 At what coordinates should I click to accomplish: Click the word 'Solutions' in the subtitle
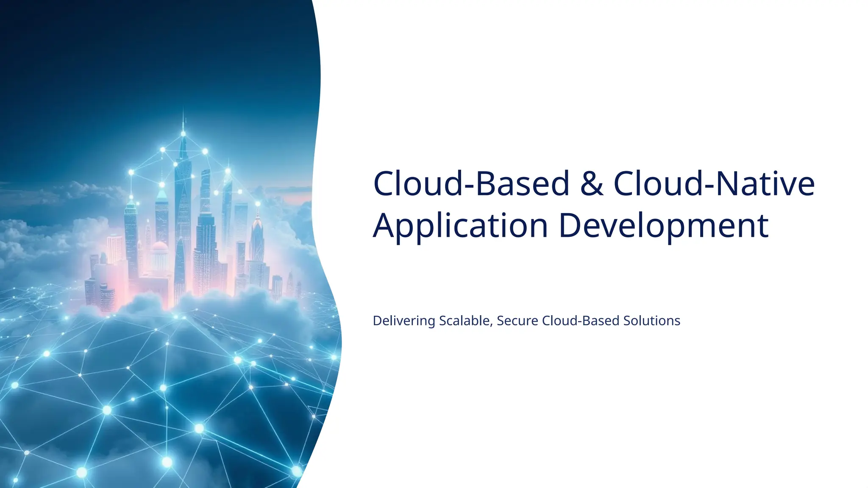coord(651,321)
